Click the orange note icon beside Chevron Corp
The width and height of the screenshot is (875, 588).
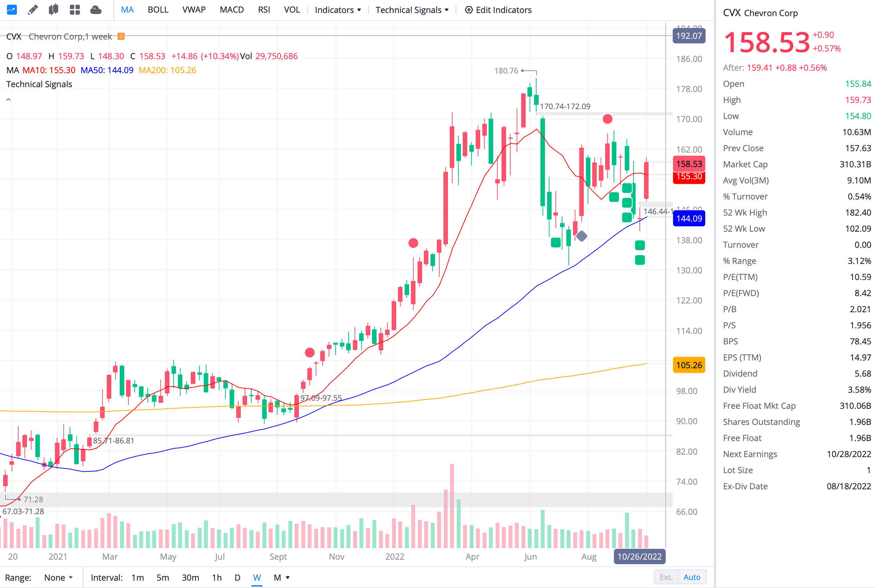coord(121,36)
